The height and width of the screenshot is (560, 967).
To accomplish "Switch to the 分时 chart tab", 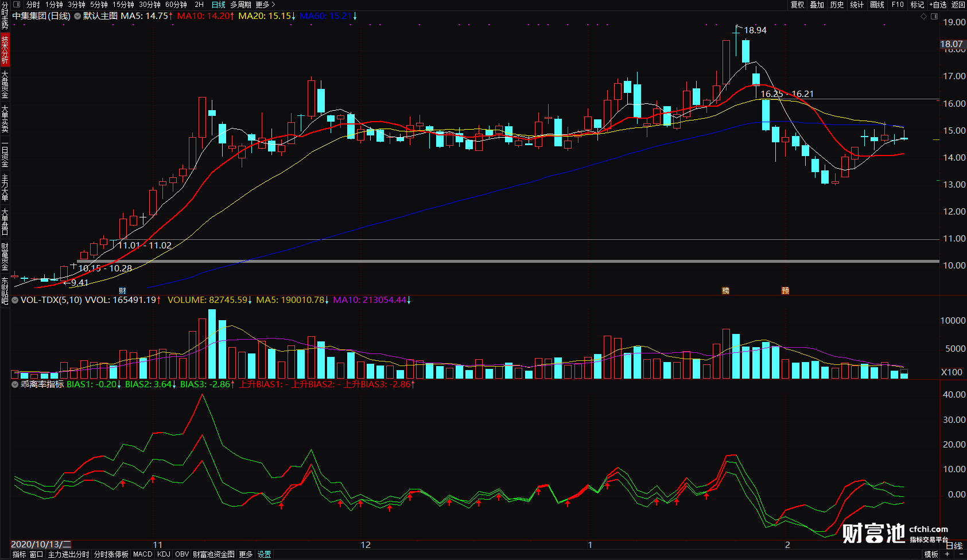I will [x=33, y=5].
